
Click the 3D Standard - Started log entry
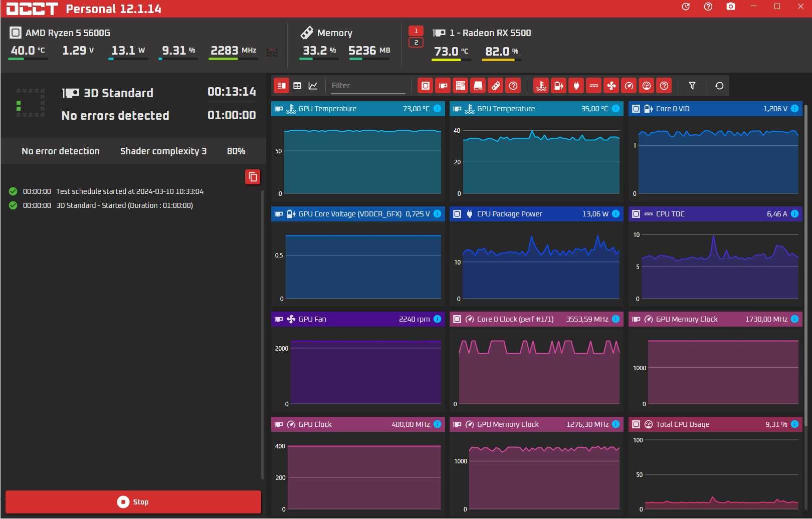pos(101,205)
